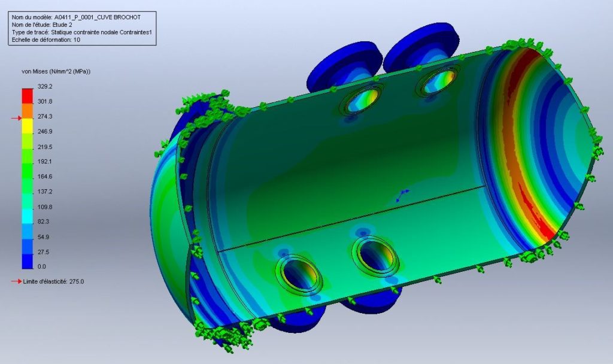Select the model name line 'A0411_P_0001_CUVE BROCHOT'
The width and height of the screenshot is (613, 364).
pyautogui.click(x=76, y=17)
